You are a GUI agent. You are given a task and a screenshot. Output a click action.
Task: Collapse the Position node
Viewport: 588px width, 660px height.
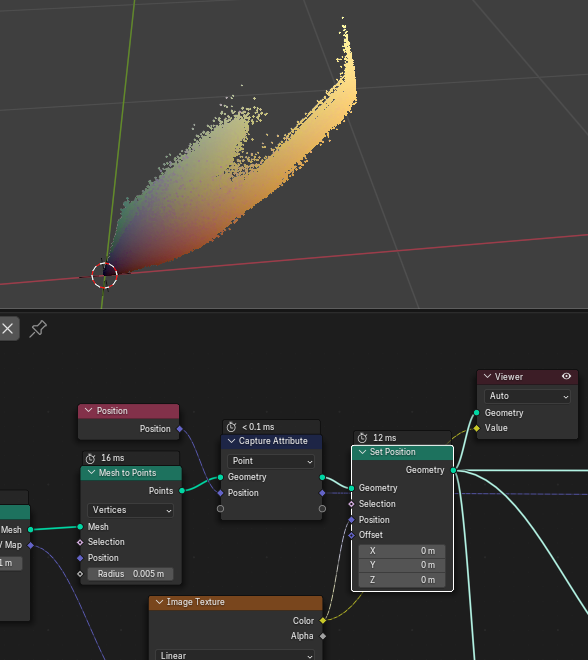pos(88,410)
